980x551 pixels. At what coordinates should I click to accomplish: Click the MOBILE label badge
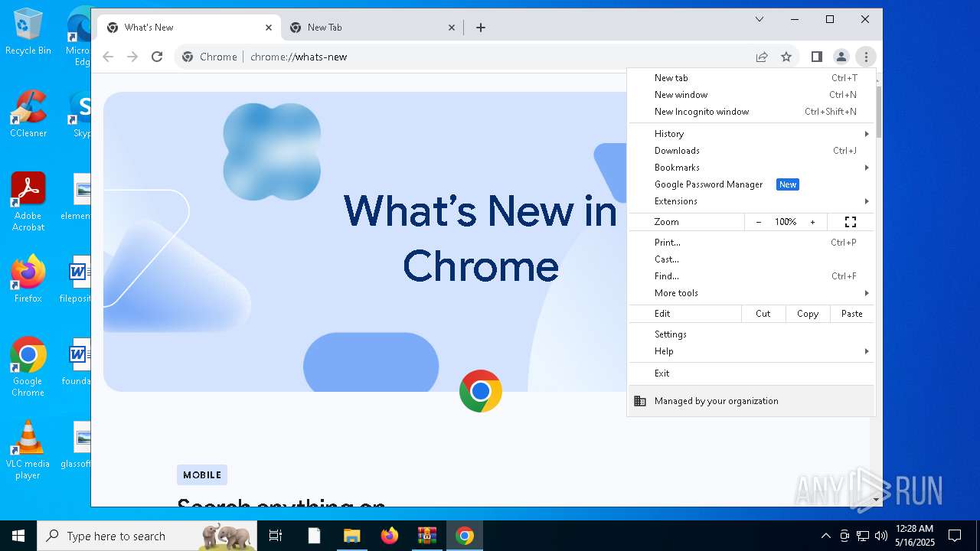[x=202, y=474]
